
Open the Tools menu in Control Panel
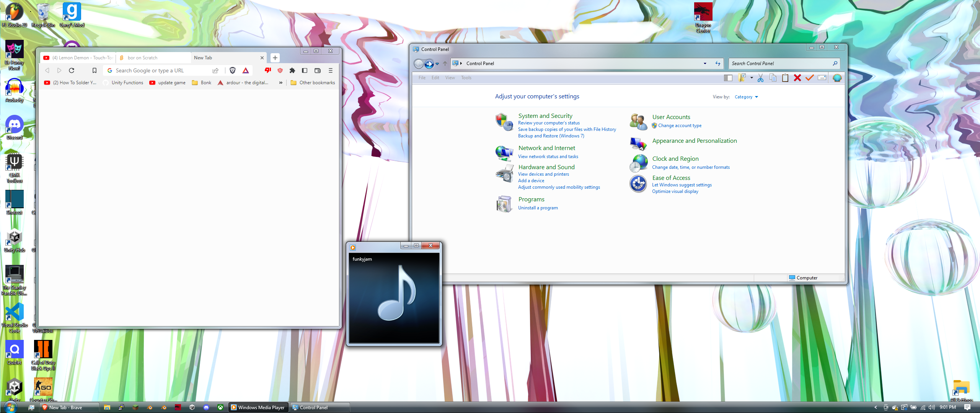point(466,77)
